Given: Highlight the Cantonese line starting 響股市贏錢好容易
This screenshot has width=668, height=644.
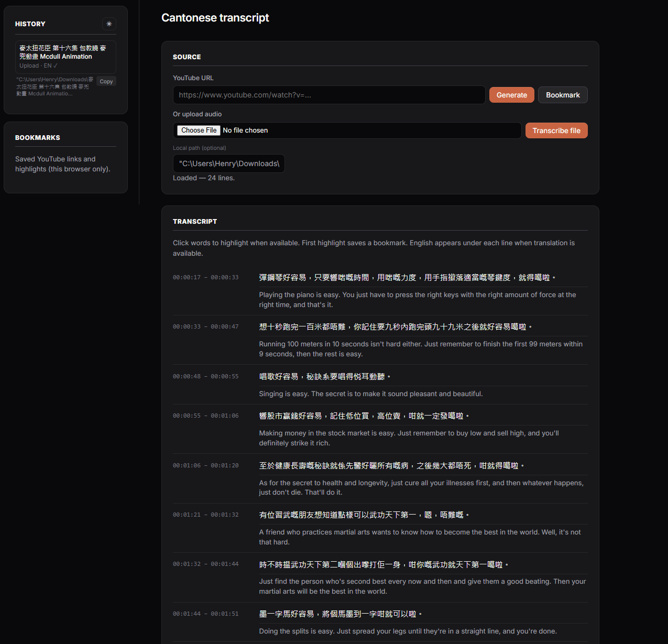Looking at the screenshot, I should [x=364, y=416].
